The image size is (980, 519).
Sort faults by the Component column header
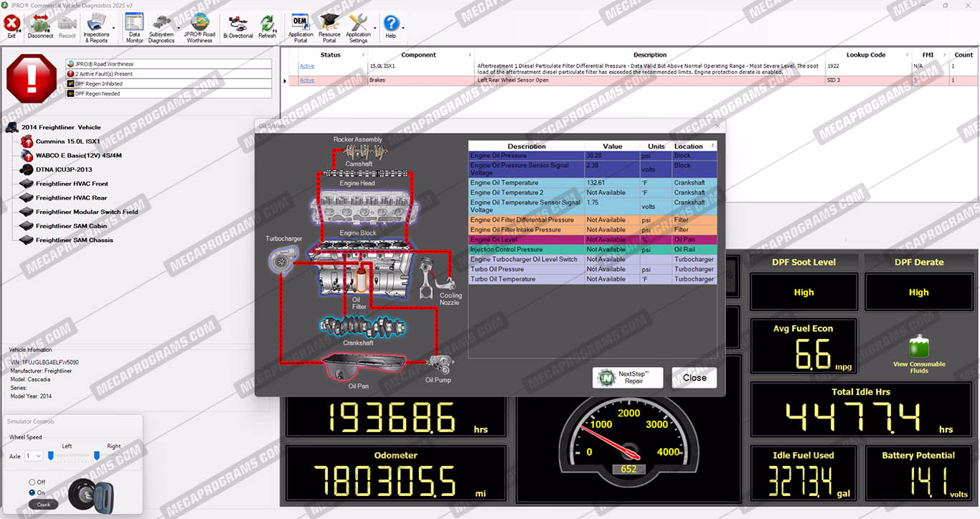coord(419,55)
